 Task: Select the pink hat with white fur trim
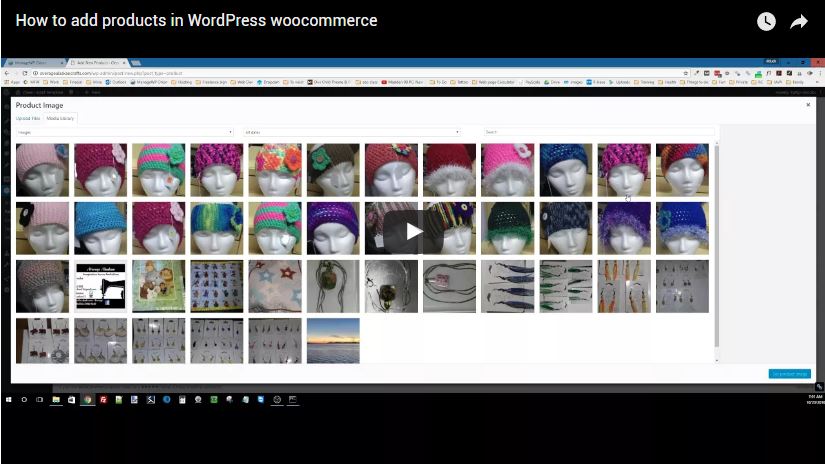507,170
